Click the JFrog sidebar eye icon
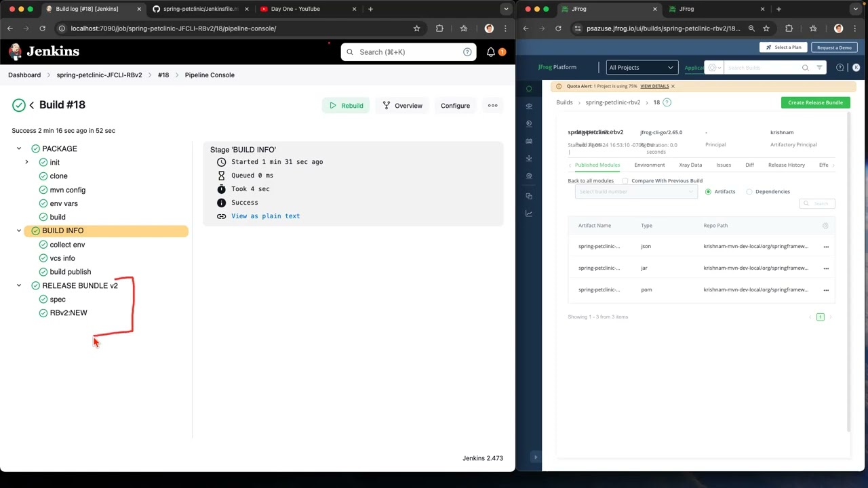 click(x=529, y=106)
